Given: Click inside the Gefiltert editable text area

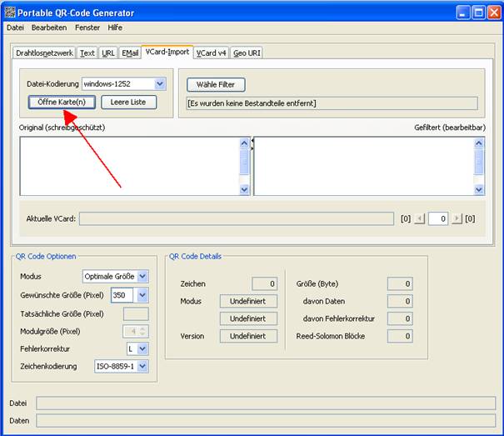Looking at the screenshot, I should (363, 167).
